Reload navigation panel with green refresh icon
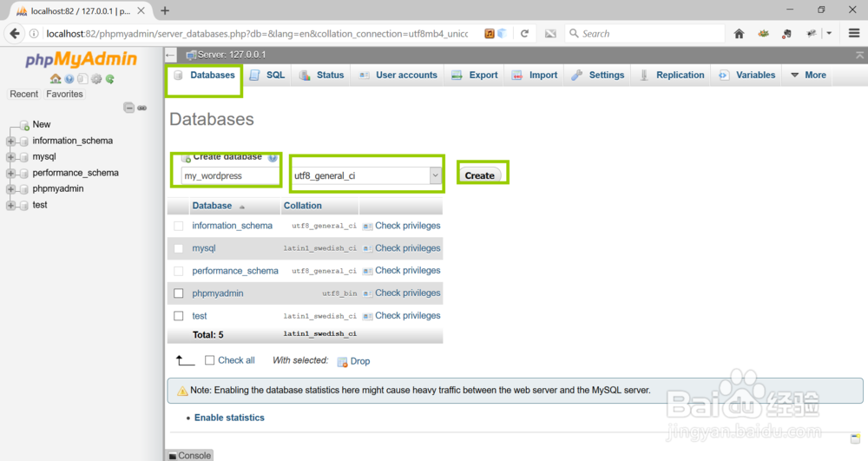Viewport: 868px width, 461px height. (x=110, y=79)
